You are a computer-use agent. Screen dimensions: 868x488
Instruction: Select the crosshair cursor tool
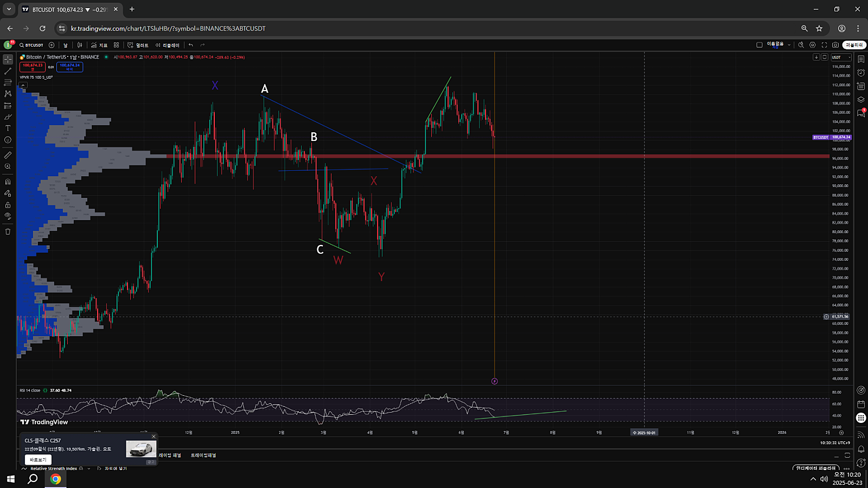point(8,59)
